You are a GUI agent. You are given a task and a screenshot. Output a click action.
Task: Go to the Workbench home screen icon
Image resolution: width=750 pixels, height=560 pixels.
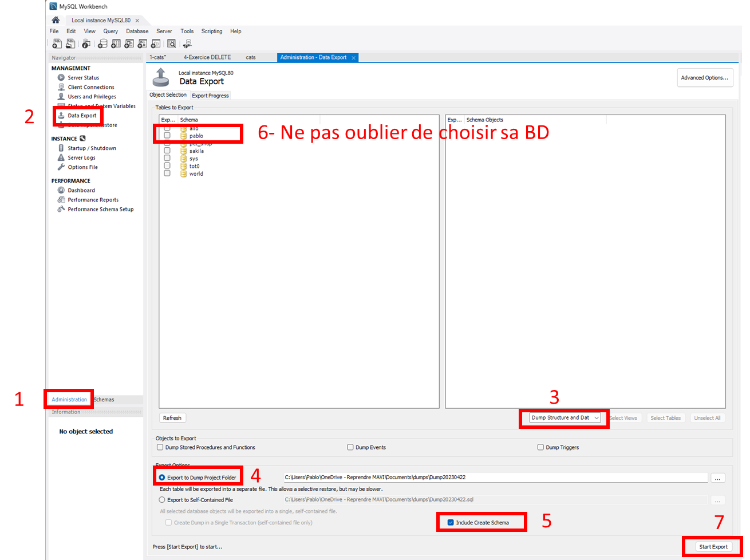56,20
